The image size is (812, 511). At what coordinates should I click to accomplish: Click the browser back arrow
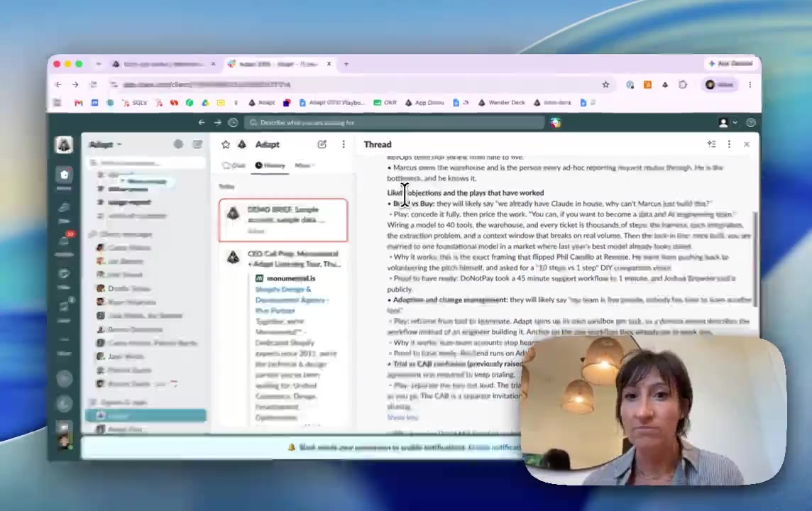58,84
